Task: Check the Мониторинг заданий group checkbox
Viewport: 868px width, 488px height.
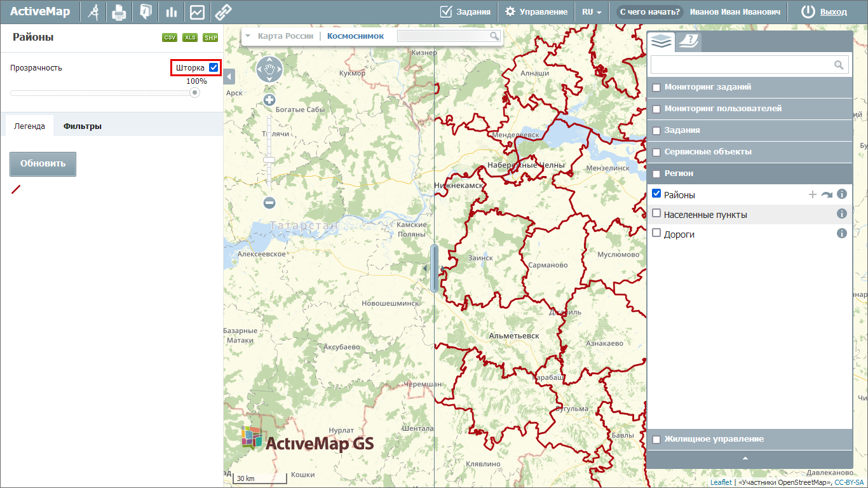Action: (x=656, y=88)
